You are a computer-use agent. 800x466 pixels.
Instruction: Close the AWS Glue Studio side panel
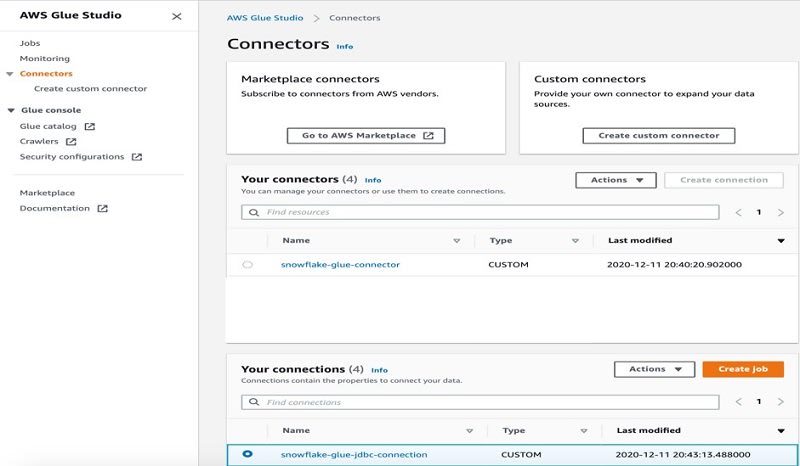click(x=177, y=16)
